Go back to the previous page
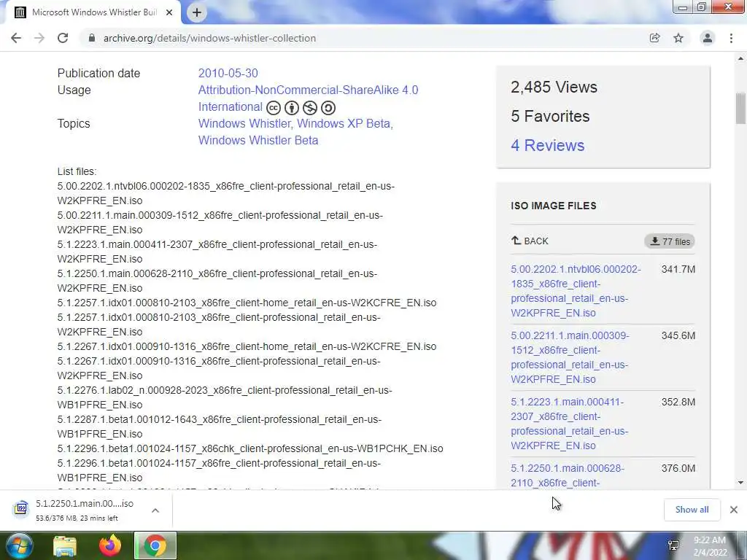747x560 pixels. coord(16,38)
